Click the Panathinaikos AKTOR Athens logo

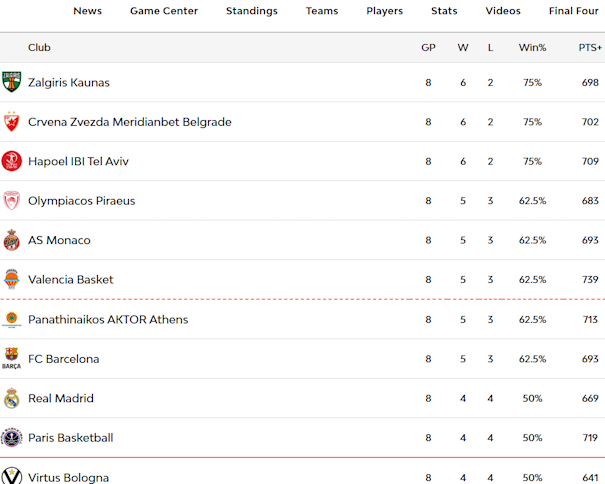(x=11, y=320)
